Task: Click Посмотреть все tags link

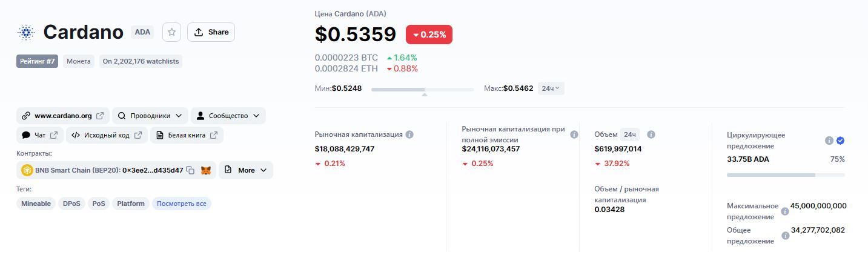Action: coord(181,204)
